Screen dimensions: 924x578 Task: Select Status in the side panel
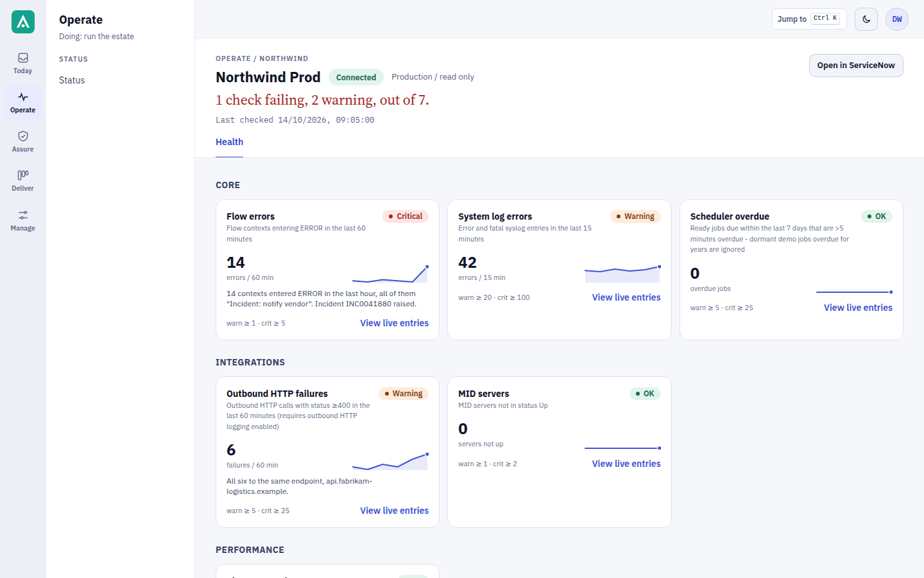(x=72, y=80)
